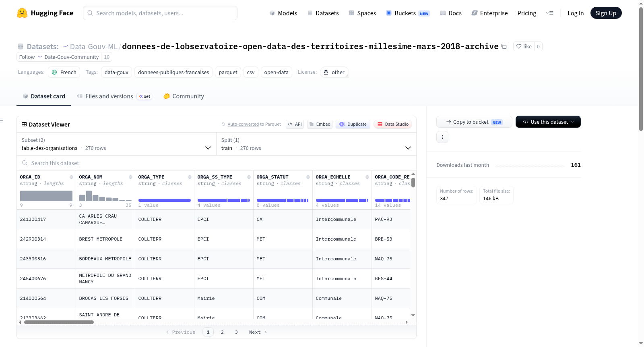Image resolution: width=644 pixels, height=347 pixels.
Task: Open the three-dot more options menu
Action: (x=442, y=137)
